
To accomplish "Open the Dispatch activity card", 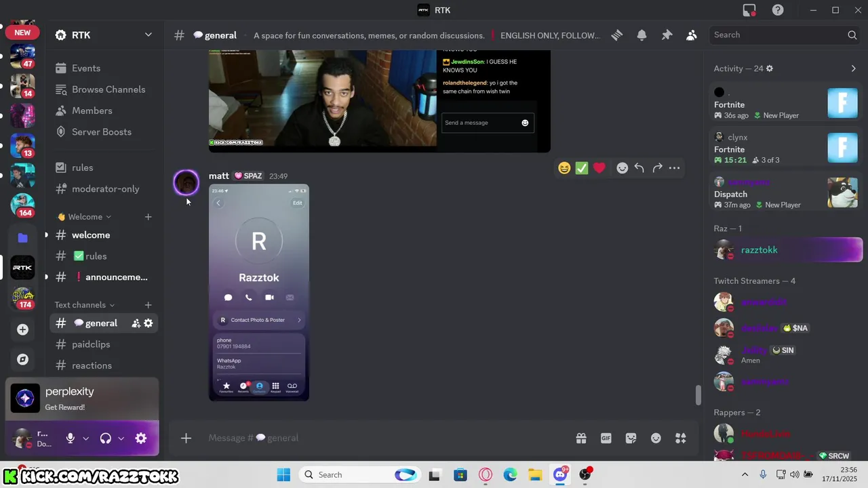I will pos(787,193).
